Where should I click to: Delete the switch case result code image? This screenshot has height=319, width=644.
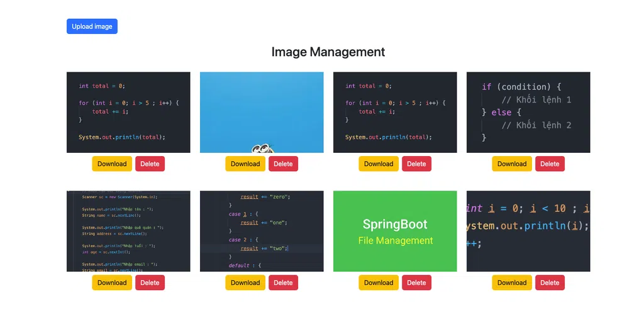[x=284, y=283]
